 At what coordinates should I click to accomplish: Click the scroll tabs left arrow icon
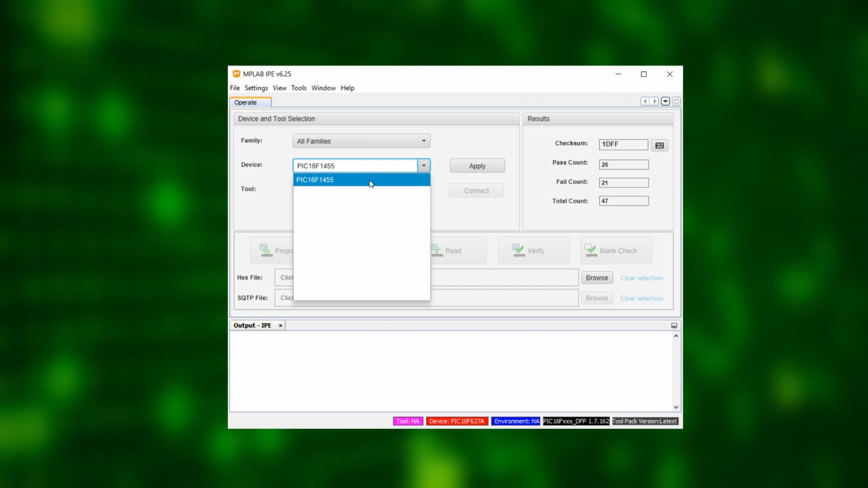click(645, 101)
